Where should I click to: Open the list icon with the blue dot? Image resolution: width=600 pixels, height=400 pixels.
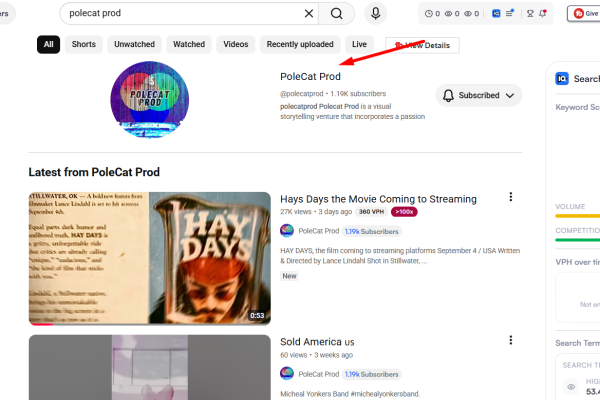(509, 13)
